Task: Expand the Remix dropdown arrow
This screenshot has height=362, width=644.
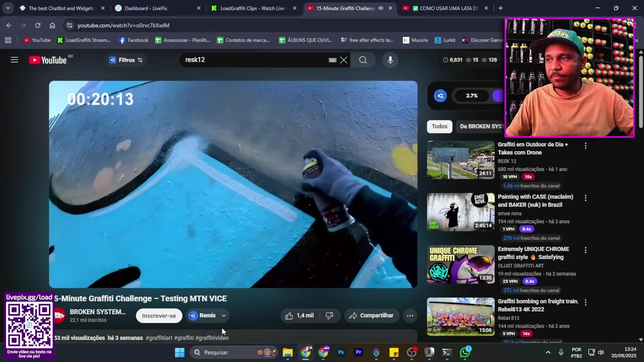Action: [x=223, y=316]
